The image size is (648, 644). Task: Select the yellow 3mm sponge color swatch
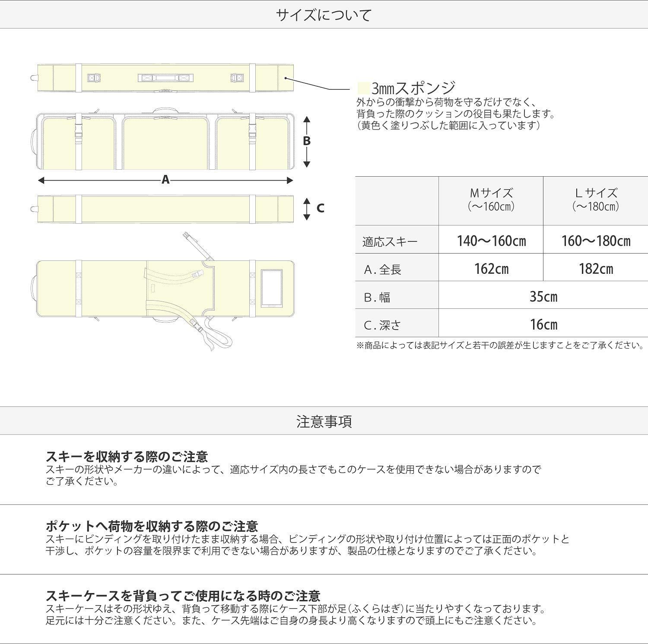point(363,88)
